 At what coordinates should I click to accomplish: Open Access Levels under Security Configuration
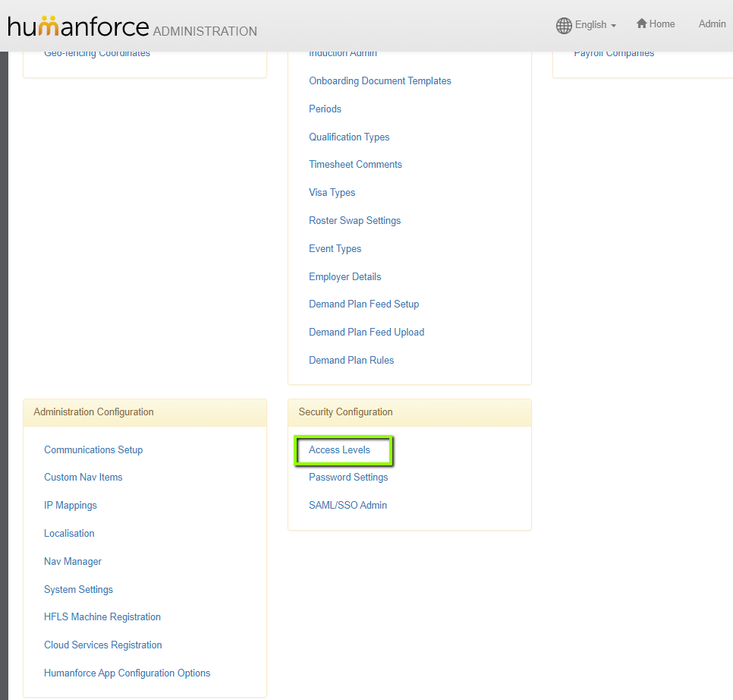339,449
